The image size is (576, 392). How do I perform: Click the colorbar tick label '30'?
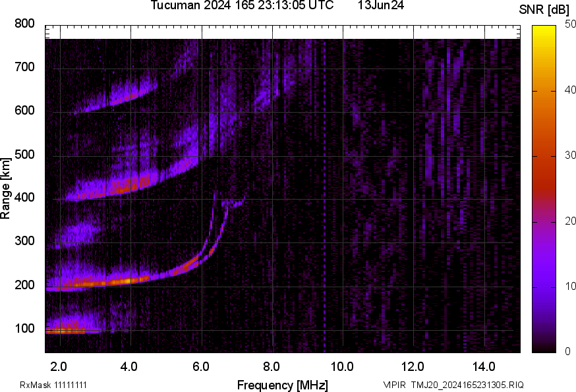[x=570, y=155]
